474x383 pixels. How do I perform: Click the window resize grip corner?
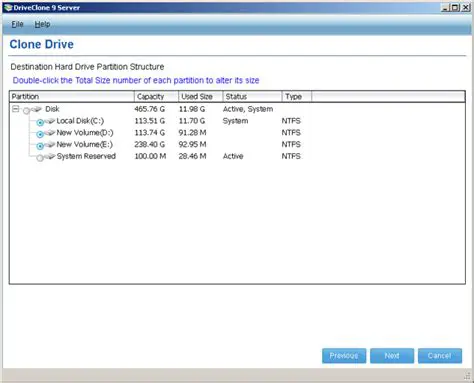point(467,375)
